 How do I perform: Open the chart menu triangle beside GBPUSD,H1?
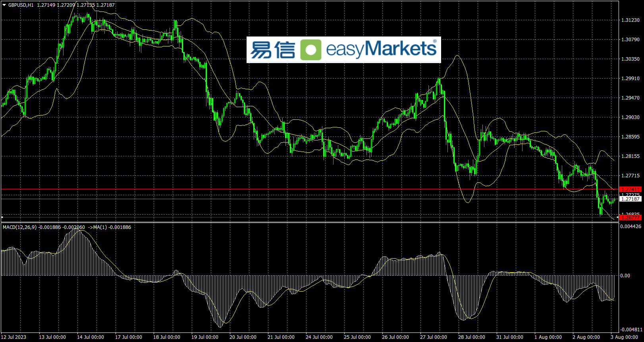coord(4,5)
